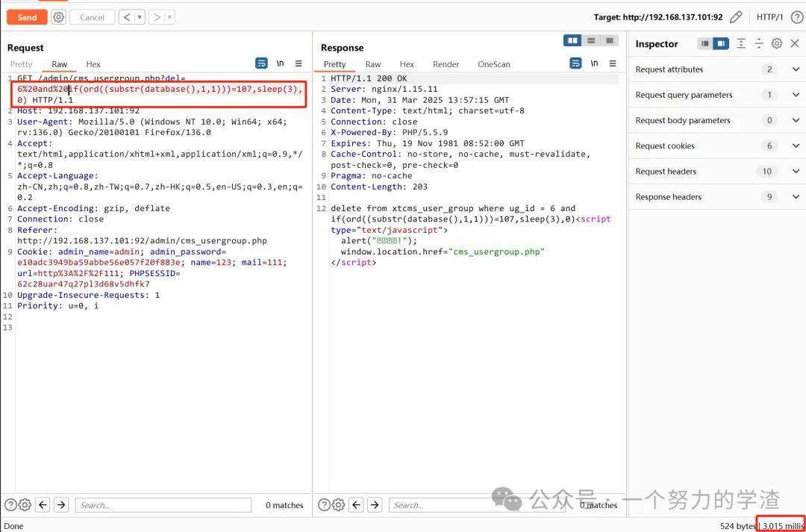
Task: Switch Inspector to left list layout
Action: [705, 44]
